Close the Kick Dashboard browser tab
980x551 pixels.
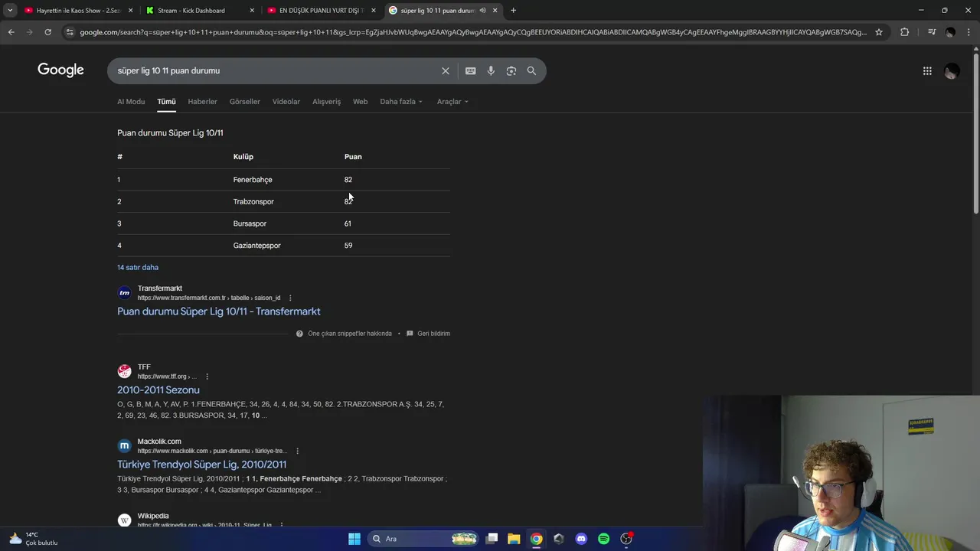pos(252,10)
